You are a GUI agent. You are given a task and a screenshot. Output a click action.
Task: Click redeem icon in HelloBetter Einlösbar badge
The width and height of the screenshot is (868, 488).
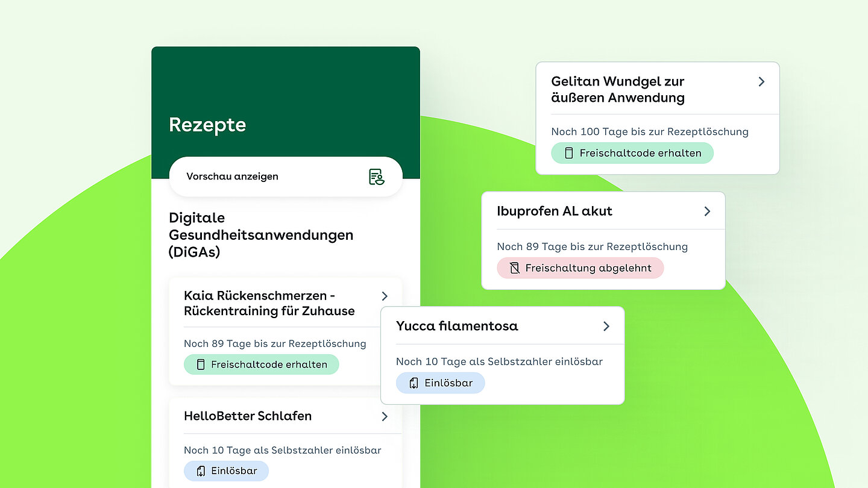click(201, 471)
